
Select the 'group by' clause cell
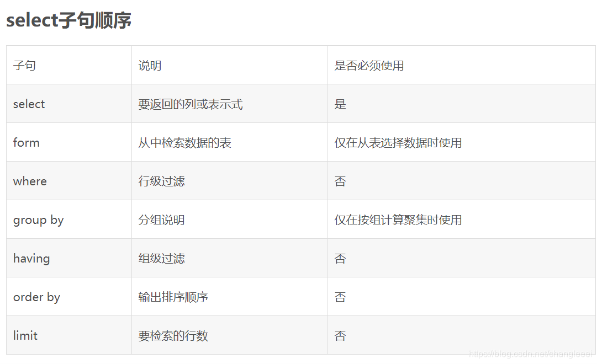[x=69, y=220]
